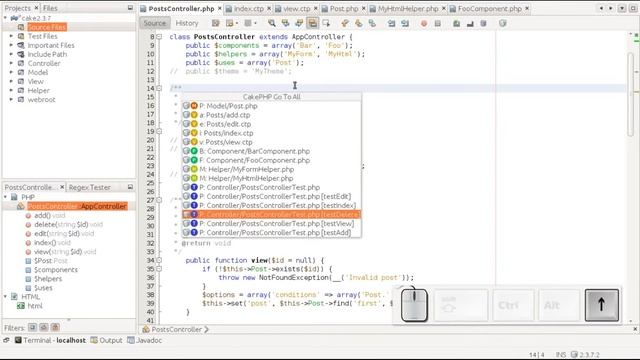Minimize the Projects panel group
This screenshot has height=360, width=640.
pyautogui.click(x=130, y=8)
